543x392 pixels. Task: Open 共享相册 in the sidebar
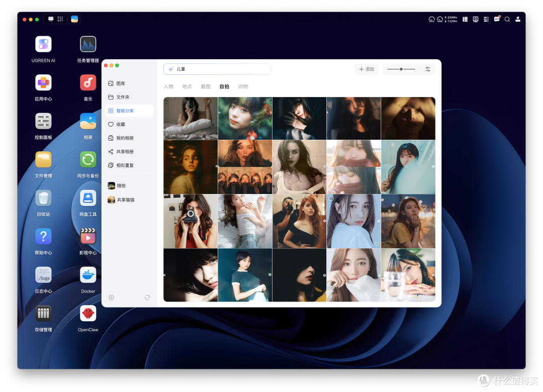129,152
